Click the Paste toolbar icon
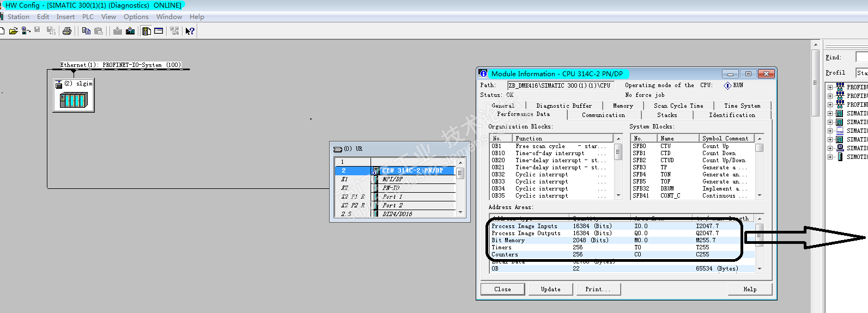 click(x=99, y=31)
